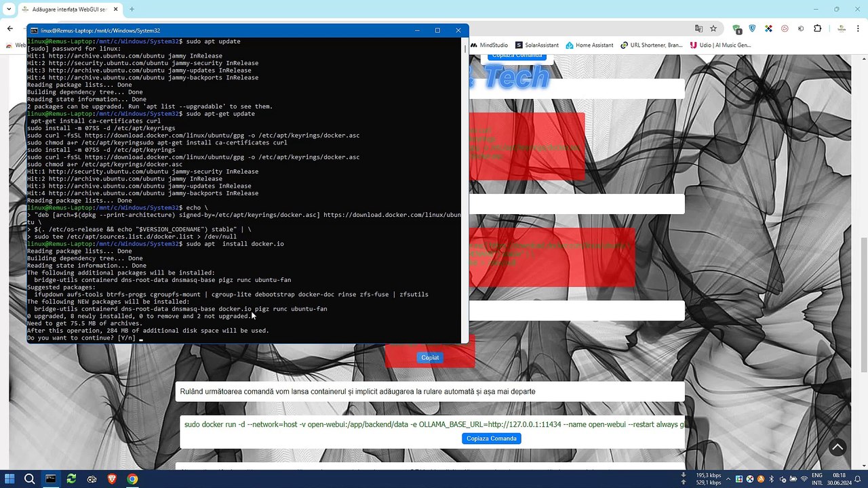Viewport: 868px width, 488px height.
Task: Click the dark mode half-circle extension icon
Action: coord(801,28)
